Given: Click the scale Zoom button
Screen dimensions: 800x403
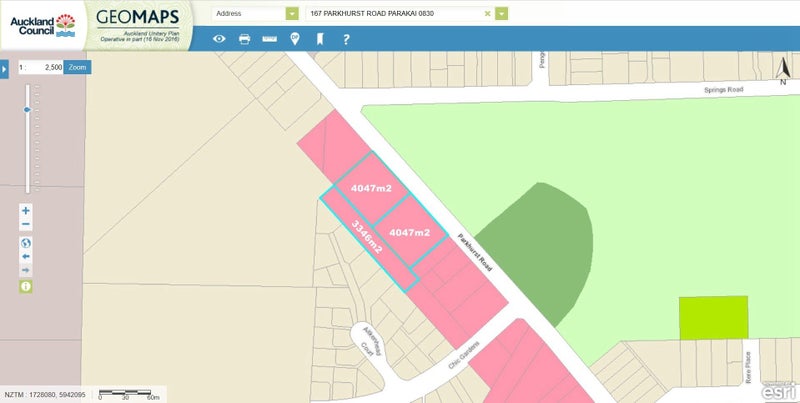Looking at the screenshot, I should tap(77, 66).
